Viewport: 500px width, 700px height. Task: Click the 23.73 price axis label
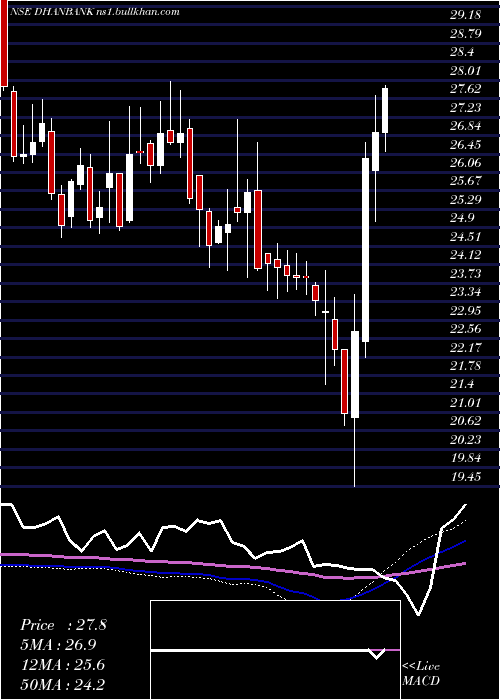pyautogui.click(x=465, y=274)
